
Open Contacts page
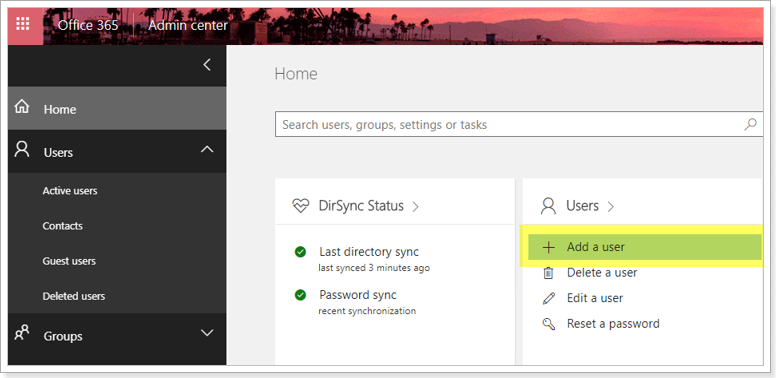coord(62,226)
